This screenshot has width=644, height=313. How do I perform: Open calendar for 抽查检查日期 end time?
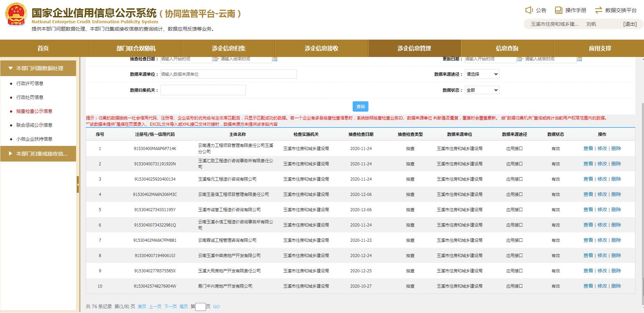275,59
